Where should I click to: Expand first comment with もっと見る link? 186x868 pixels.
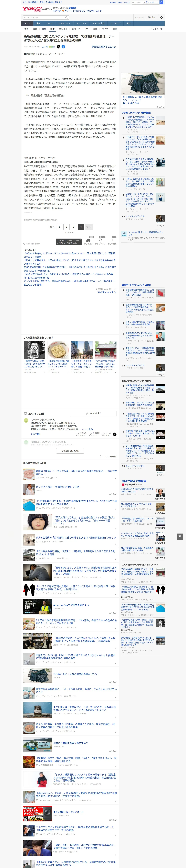click(x=87, y=429)
